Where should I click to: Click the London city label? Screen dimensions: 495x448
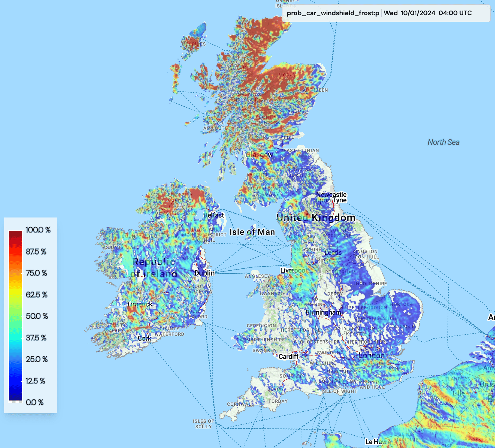tap(372, 356)
